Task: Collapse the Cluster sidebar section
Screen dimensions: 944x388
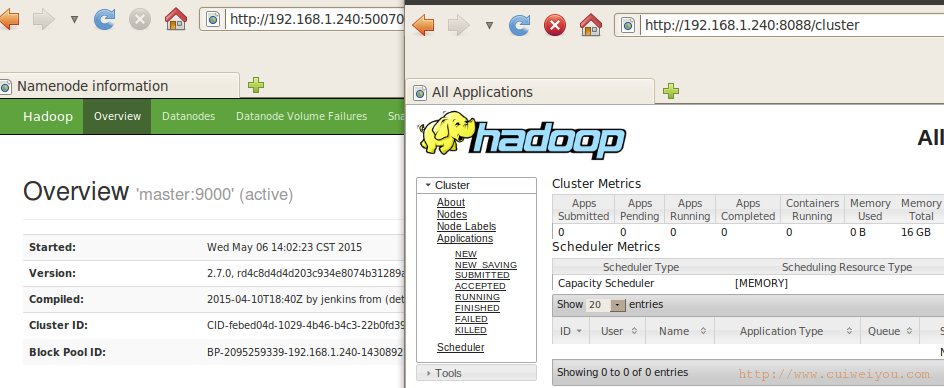Action: (476, 185)
